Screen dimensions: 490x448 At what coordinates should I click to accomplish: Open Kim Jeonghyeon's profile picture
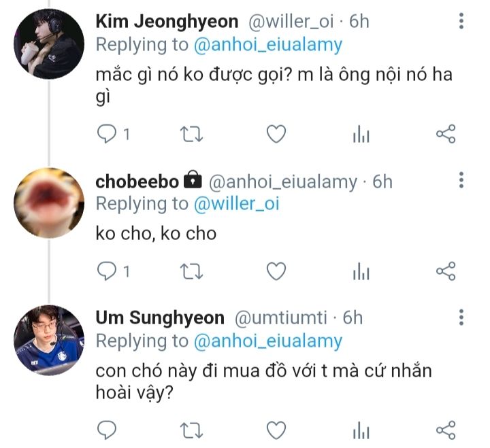click(49, 46)
